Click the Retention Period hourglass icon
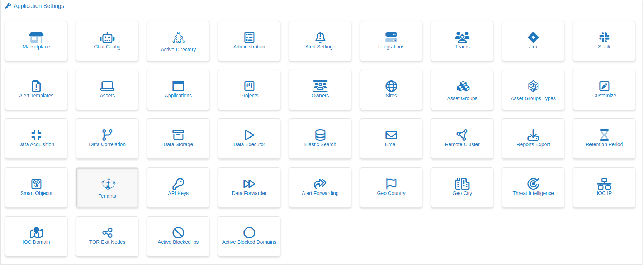644x265 pixels. coord(604,135)
